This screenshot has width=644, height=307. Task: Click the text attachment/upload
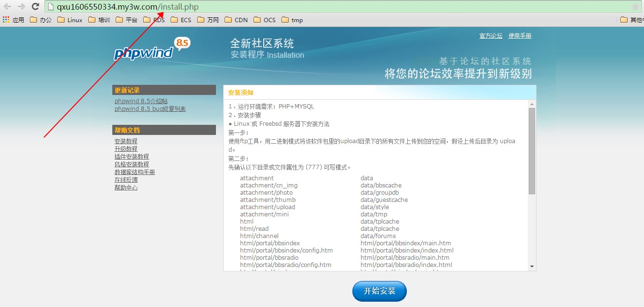(267, 207)
